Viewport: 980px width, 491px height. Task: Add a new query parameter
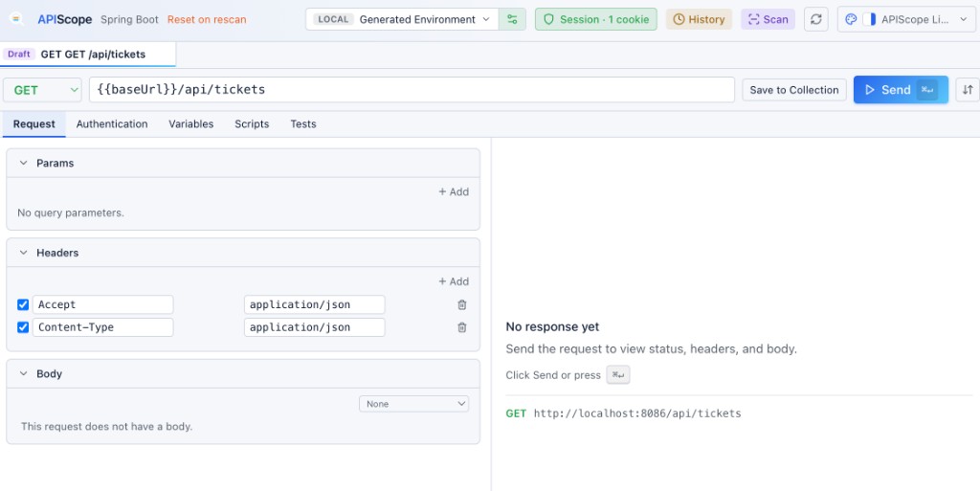coord(454,191)
